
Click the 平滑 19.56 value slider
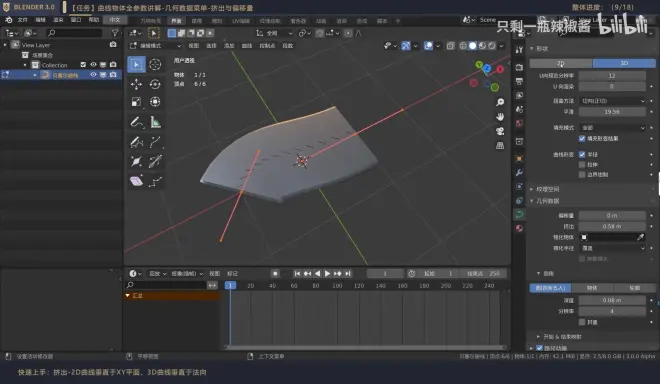tap(612, 112)
